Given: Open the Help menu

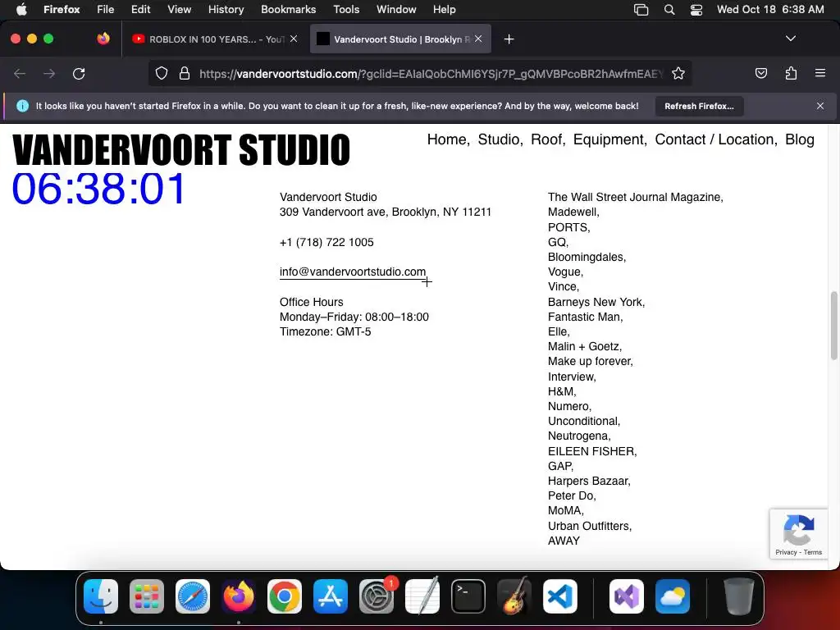Looking at the screenshot, I should pyautogui.click(x=444, y=9).
